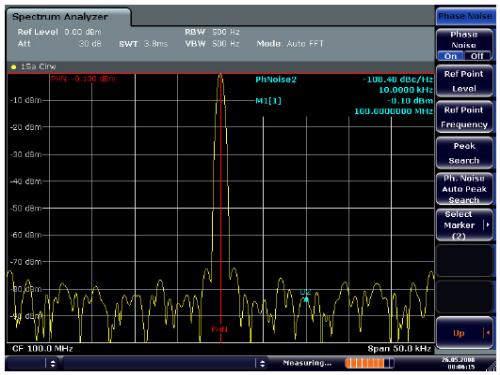Click the yellow 1Sa Clrw trace indicator
Image resolution: width=500 pixels, height=375 pixels.
tap(33, 67)
